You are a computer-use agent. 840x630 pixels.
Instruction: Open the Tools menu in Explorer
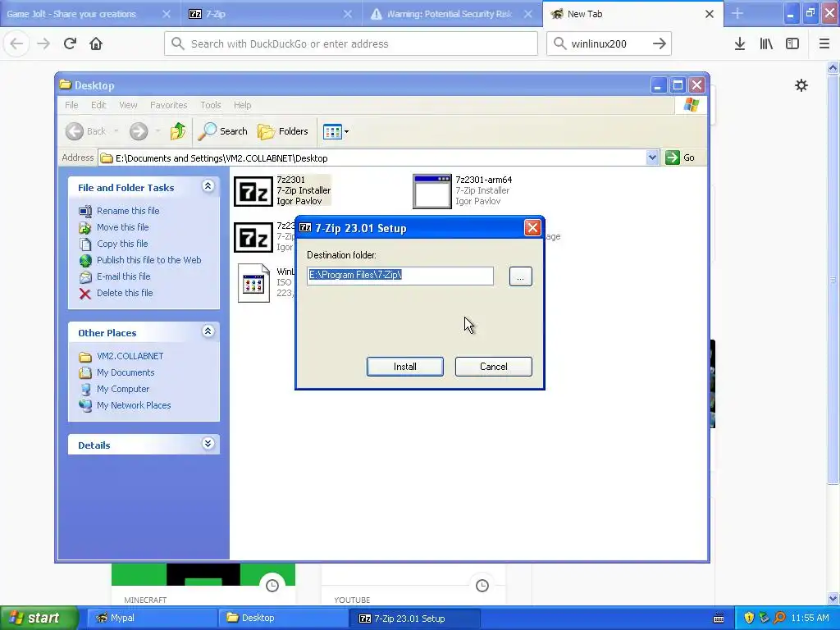(211, 105)
